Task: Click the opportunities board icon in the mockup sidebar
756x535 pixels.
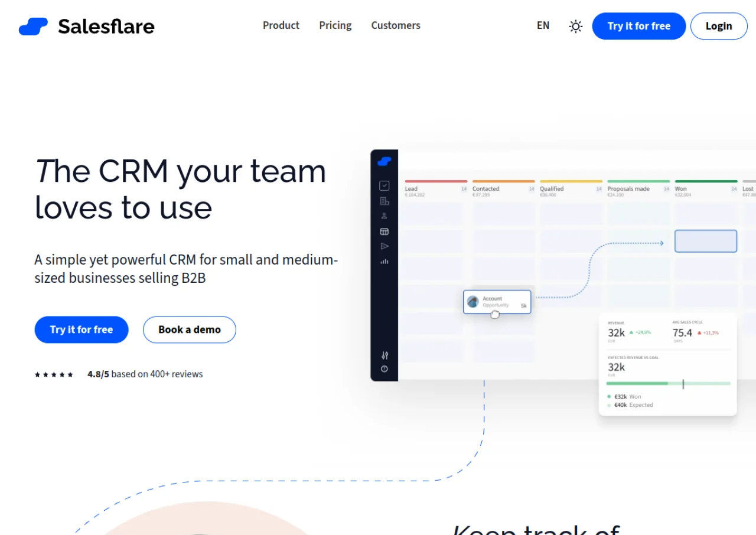Action: 384,231
